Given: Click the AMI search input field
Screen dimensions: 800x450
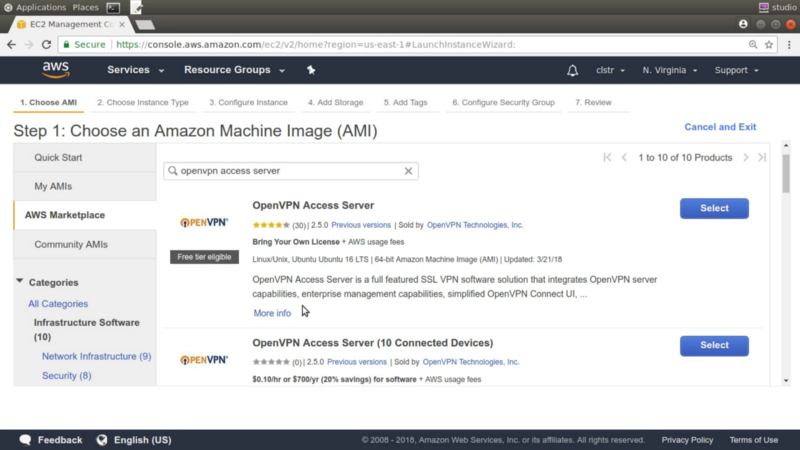Looking at the screenshot, I should (x=291, y=171).
